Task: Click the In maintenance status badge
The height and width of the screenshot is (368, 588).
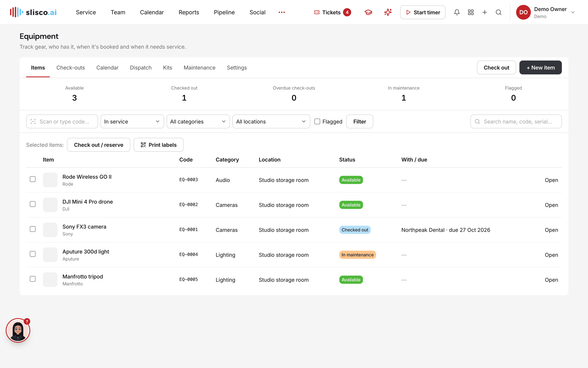Action: point(357,255)
